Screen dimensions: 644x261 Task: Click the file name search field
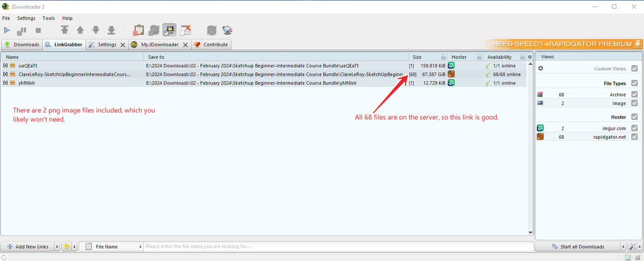339,246
